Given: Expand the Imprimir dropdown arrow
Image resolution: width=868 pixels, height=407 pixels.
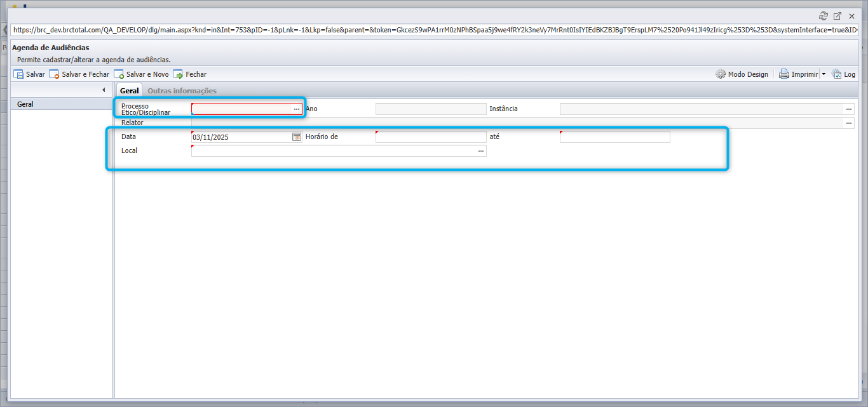Looking at the screenshot, I should click(824, 74).
